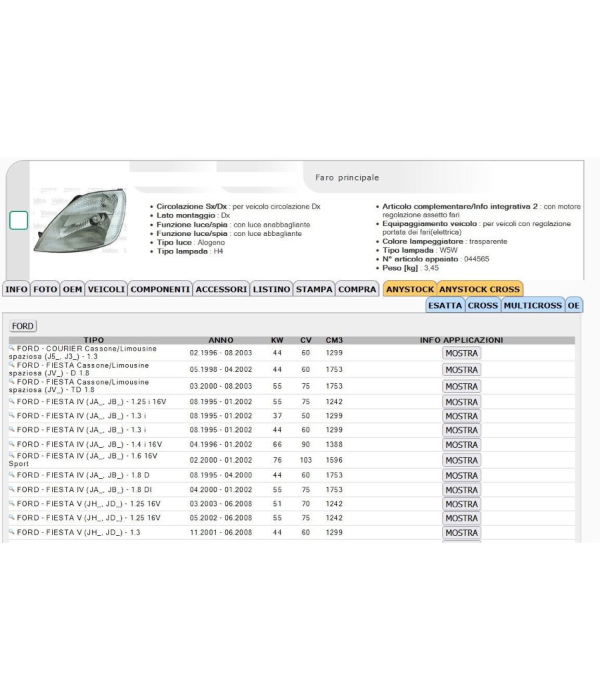600x700 pixels.
Task: Click MOSTRA for FIESTA Cassone D 1.8
Action: (x=461, y=369)
